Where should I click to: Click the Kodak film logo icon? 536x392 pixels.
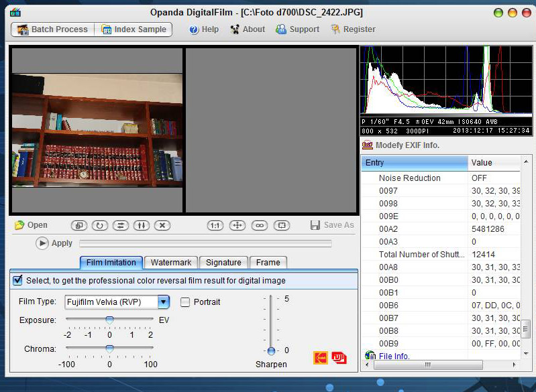(x=321, y=358)
